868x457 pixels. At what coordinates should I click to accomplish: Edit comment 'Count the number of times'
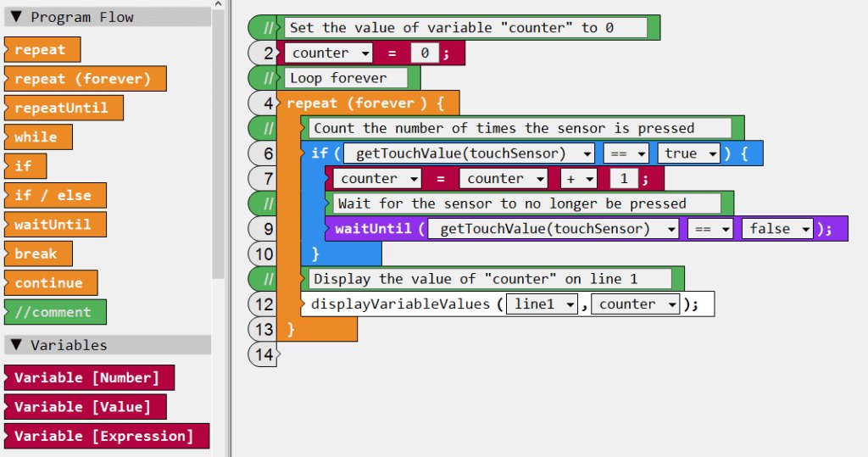point(520,129)
